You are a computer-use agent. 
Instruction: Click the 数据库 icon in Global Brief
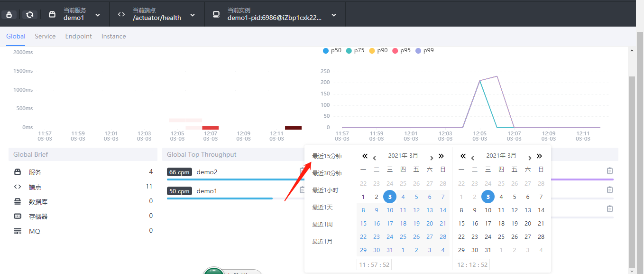point(18,201)
